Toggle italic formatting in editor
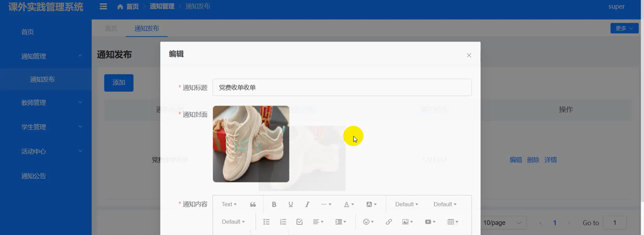Viewport: 644px width, 235px height. tap(307, 204)
